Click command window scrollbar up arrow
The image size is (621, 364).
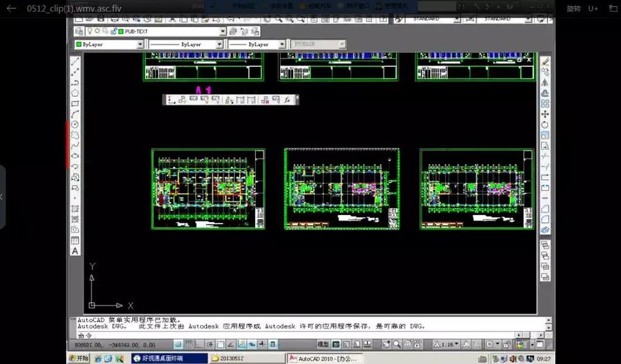pyautogui.click(x=549, y=321)
